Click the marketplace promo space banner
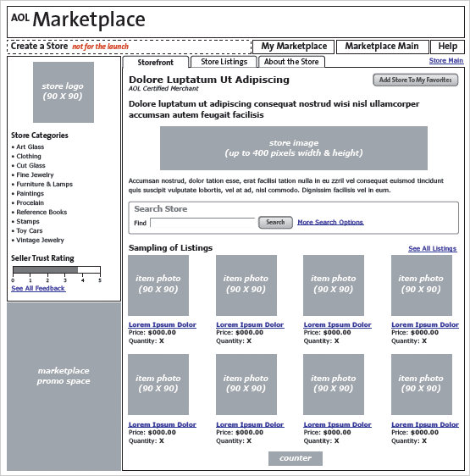The height and width of the screenshot is (476, 470). click(x=64, y=386)
